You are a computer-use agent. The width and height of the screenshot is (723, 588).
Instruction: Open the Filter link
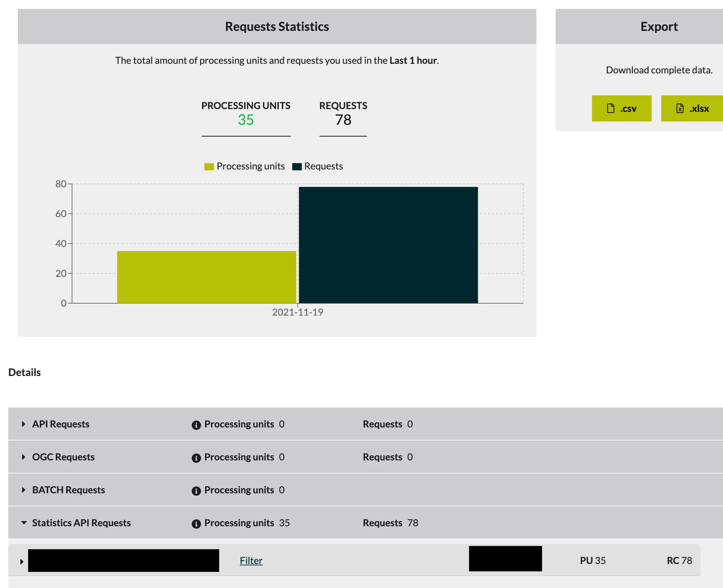point(251,561)
